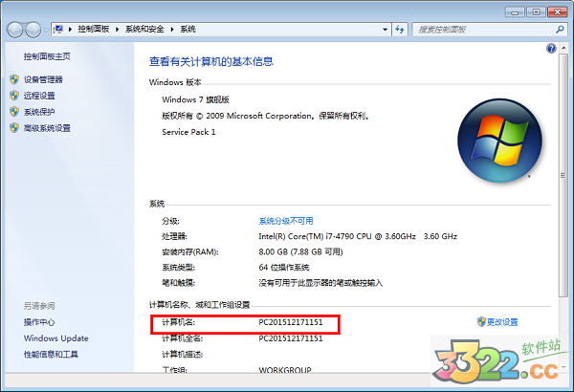Open 系统分级不可用 rating link
The height and width of the screenshot is (392, 574).
pos(286,221)
